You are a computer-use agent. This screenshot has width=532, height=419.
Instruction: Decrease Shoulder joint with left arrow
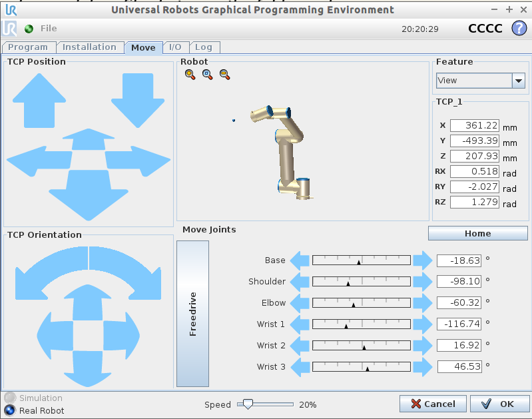[300, 282]
